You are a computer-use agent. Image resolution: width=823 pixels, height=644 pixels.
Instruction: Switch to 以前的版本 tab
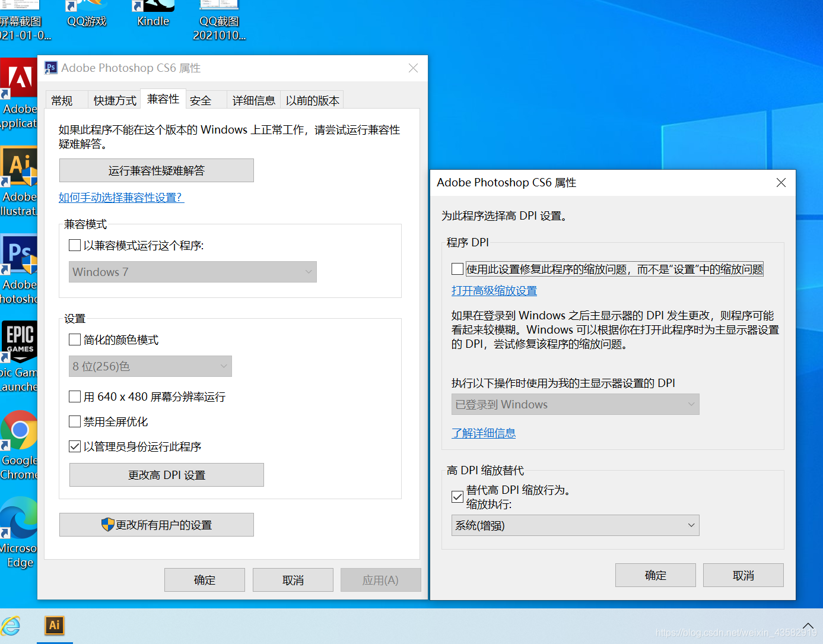click(313, 100)
